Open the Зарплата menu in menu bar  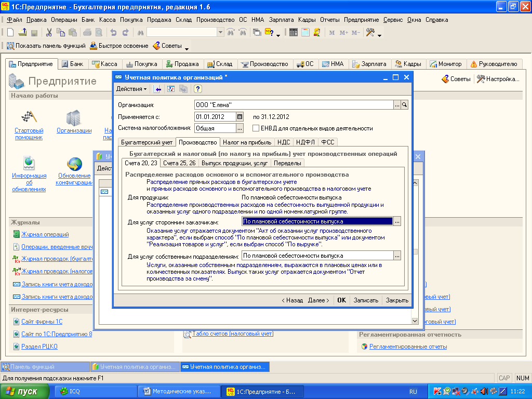281,20
